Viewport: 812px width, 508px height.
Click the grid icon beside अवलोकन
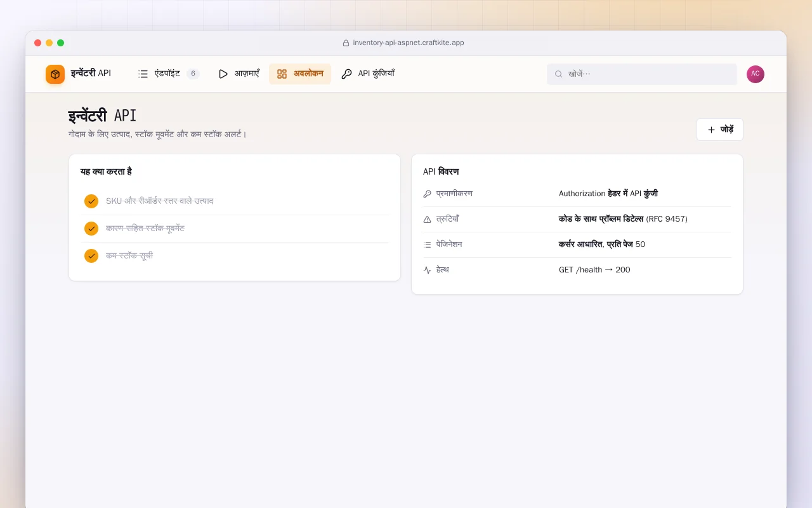click(282, 74)
